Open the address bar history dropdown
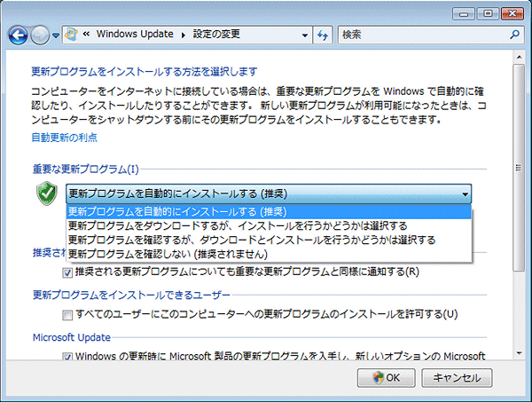 click(305, 35)
